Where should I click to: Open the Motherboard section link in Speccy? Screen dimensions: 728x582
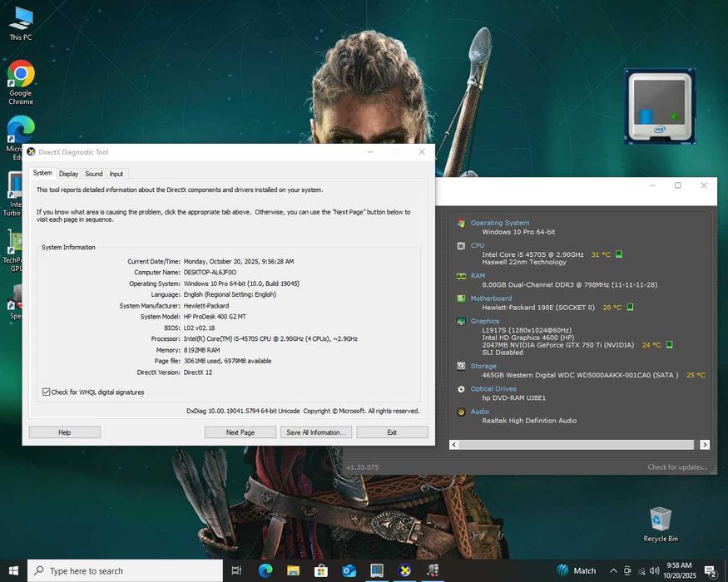coord(491,298)
